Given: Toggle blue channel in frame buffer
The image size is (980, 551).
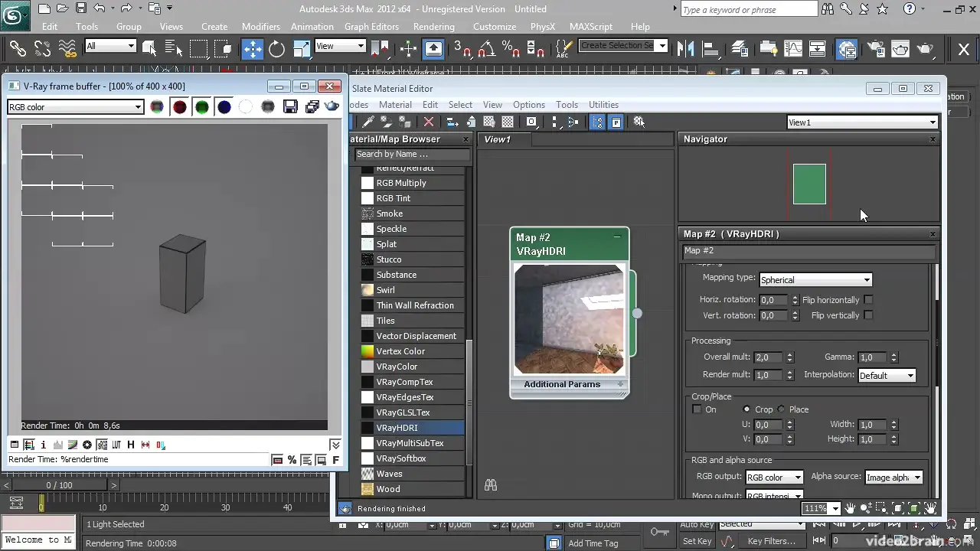Looking at the screenshot, I should click(x=224, y=107).
